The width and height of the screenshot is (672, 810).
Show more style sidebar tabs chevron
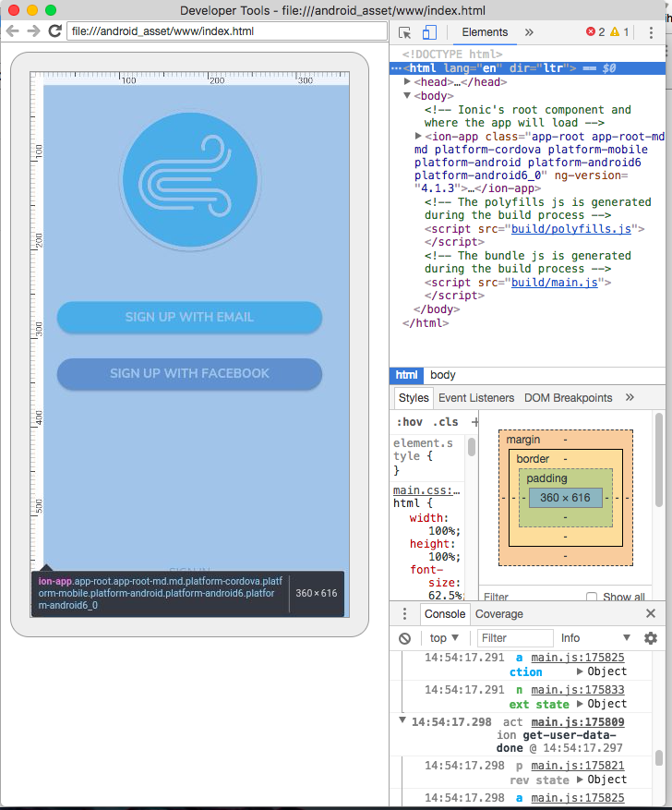click(630, 397)
